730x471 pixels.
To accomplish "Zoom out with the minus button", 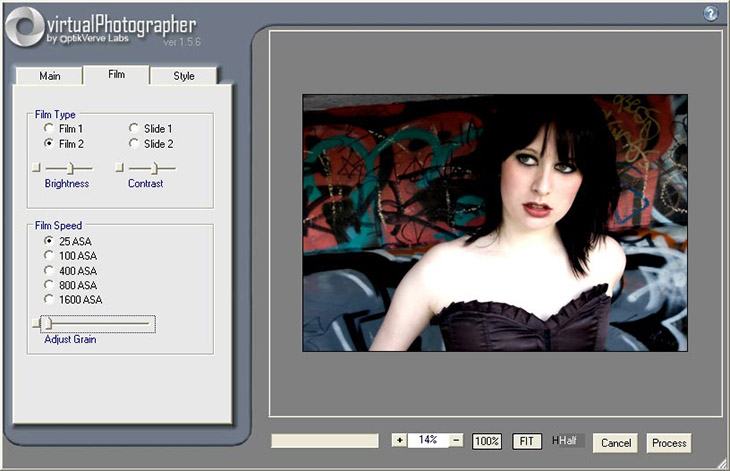I will [456, 440].
